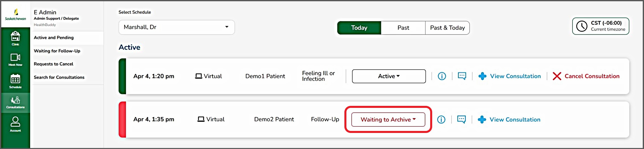Click the CST current timezone box
The width and height of the screenshot is (644, 149).
[600, 26]
